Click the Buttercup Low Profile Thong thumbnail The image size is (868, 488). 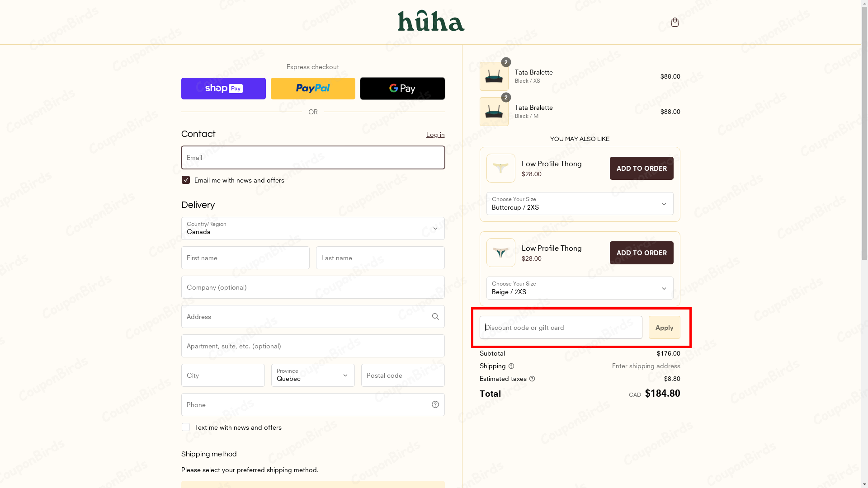point(501,168)
